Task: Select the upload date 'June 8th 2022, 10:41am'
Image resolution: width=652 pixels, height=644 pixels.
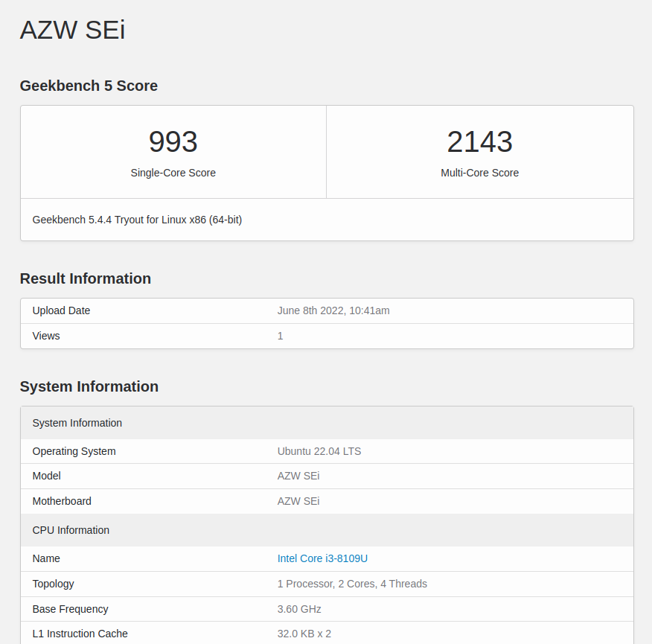Action: pyautogui.click(x=333, y=310)
